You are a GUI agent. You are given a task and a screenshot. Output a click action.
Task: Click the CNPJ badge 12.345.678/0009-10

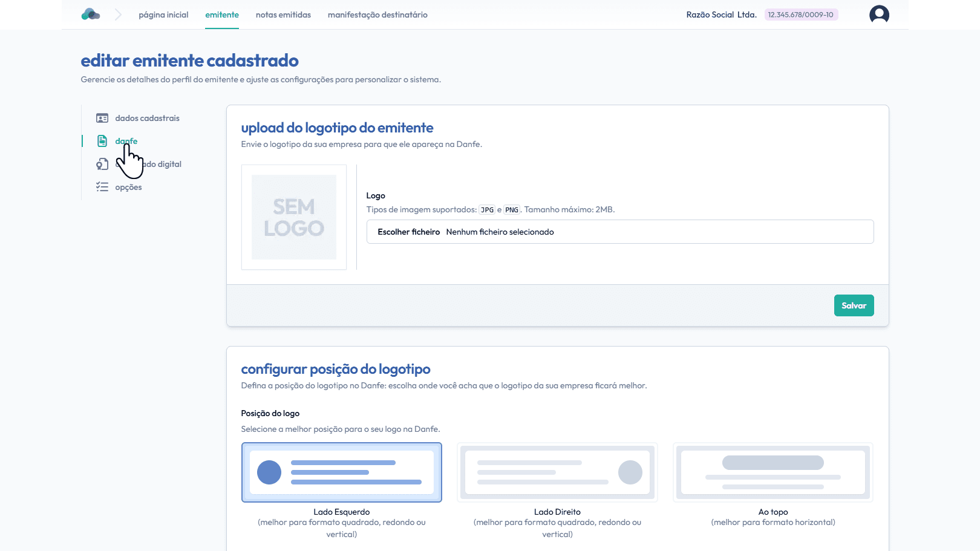point(801,15)
